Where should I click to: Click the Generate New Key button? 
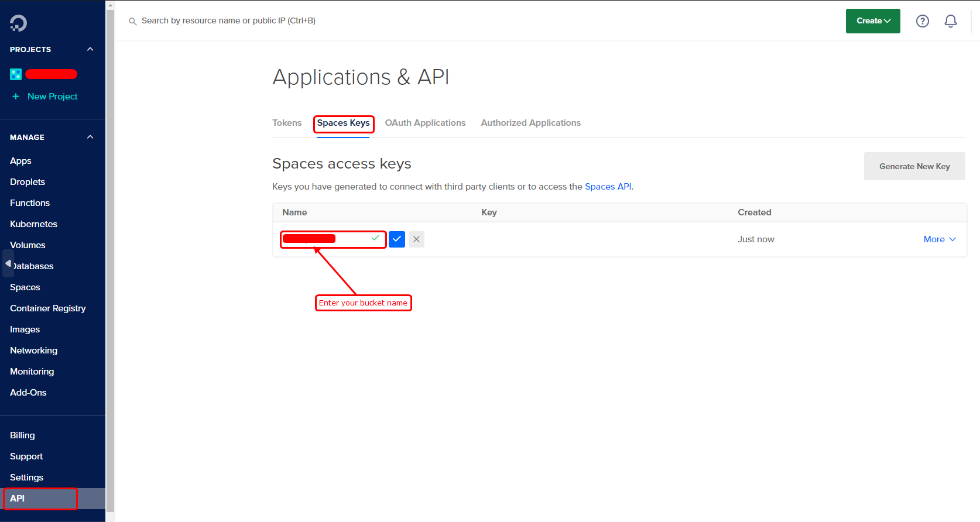(914, 166)
